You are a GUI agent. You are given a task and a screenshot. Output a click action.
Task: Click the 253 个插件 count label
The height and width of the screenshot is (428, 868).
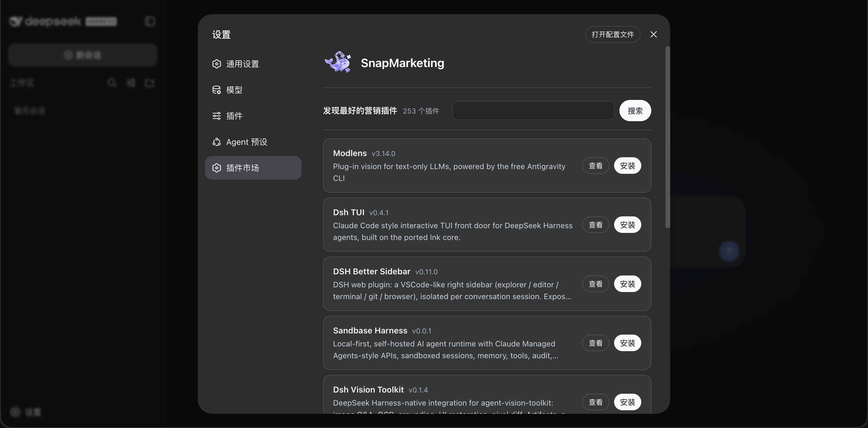click(421, 111)
